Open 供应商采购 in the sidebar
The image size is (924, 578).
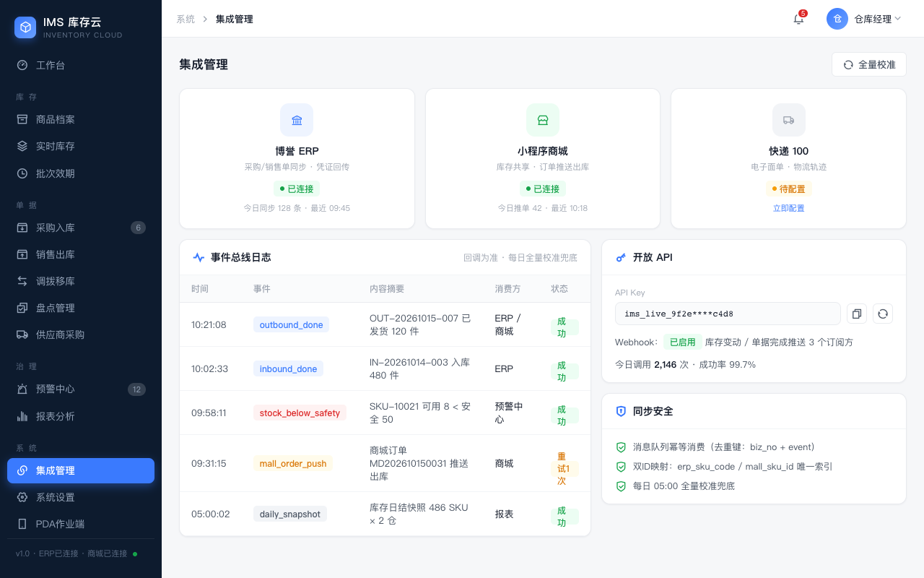tap(81, 335)
